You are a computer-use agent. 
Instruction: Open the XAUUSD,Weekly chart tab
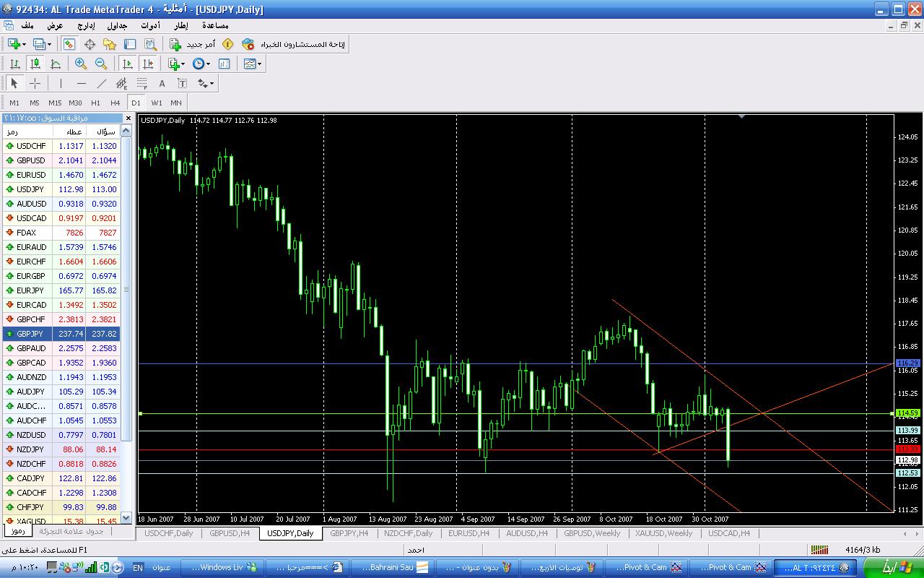663,533
